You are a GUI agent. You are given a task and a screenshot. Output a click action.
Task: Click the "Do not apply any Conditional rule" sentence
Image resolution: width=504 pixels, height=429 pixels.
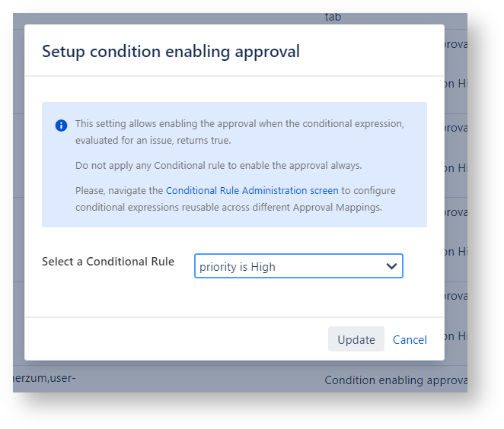[219, 165]
